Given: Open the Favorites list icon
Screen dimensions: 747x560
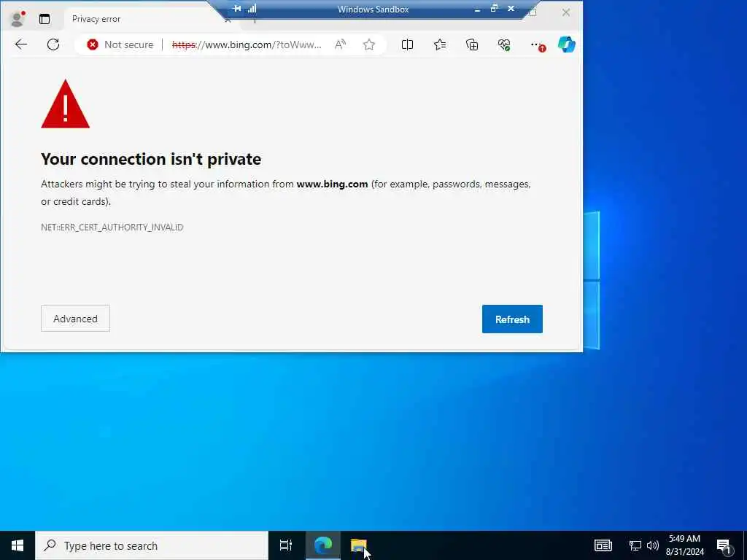Looking at the screenshot, I should (x=440, y=44).
